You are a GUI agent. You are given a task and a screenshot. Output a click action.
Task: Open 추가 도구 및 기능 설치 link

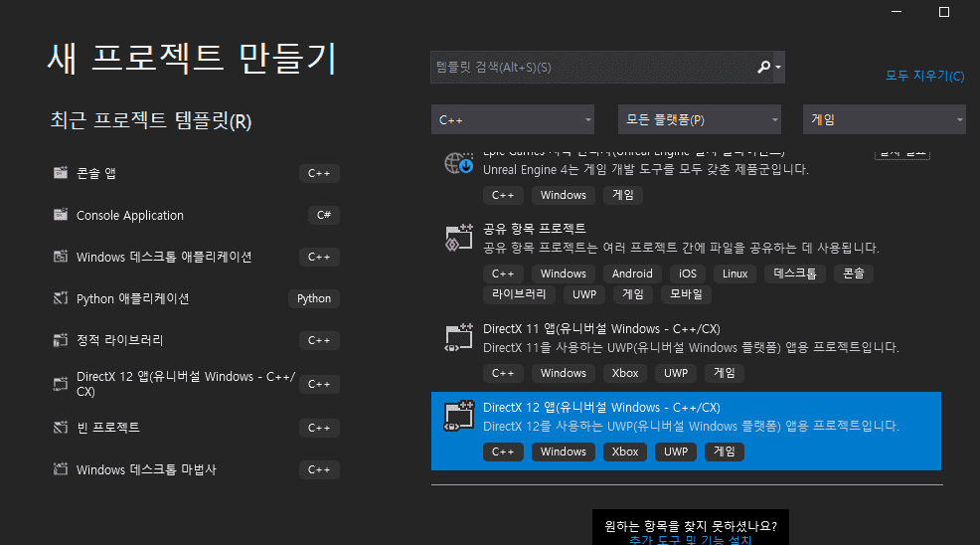pos(690,539)
